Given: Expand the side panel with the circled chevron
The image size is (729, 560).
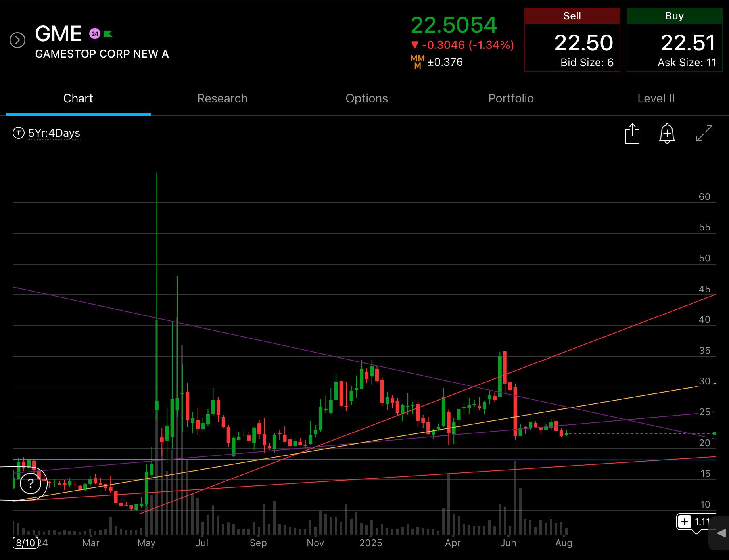Looking at the screenshot, I should point(17,40).
